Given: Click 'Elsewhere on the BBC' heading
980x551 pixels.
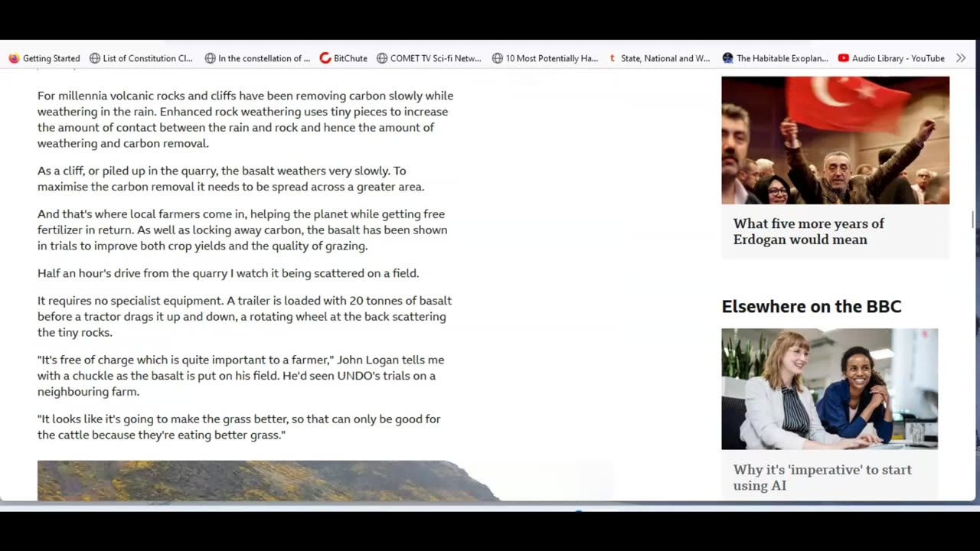Looking at the screenshot, I should tap(812, 306).
